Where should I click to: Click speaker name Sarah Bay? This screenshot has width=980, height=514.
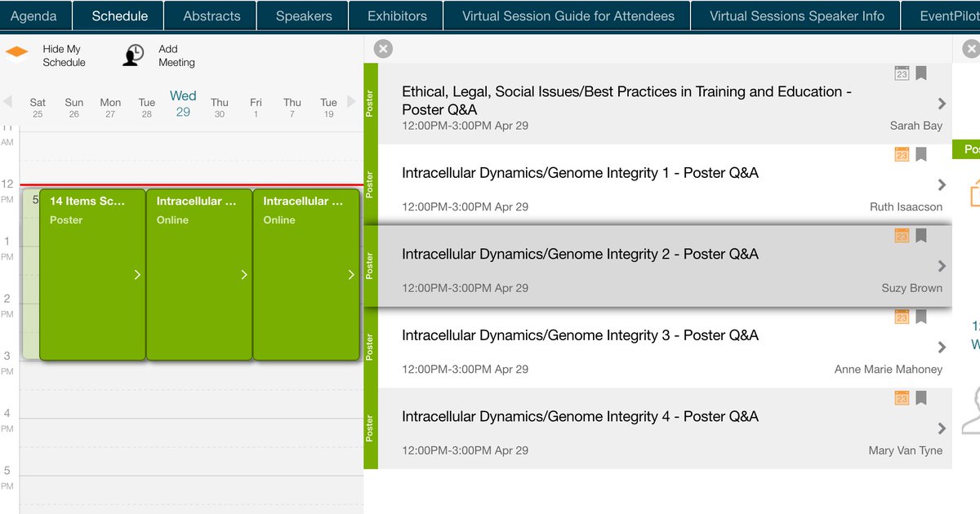coord(916,126)
